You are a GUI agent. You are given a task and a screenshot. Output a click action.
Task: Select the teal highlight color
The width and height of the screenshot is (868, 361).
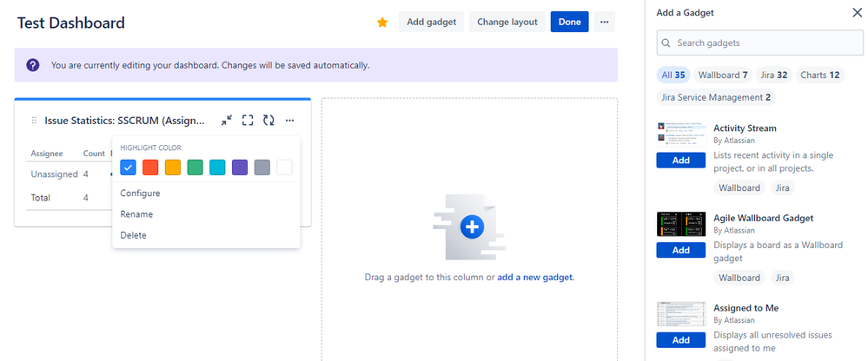(217, 167)
